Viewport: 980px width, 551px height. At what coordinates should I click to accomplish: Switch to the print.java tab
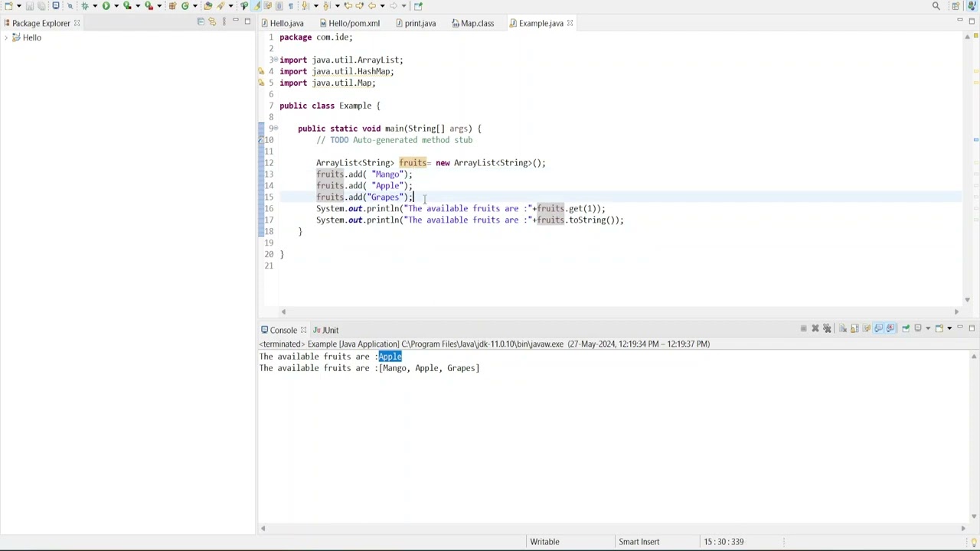tap(416, 23)
